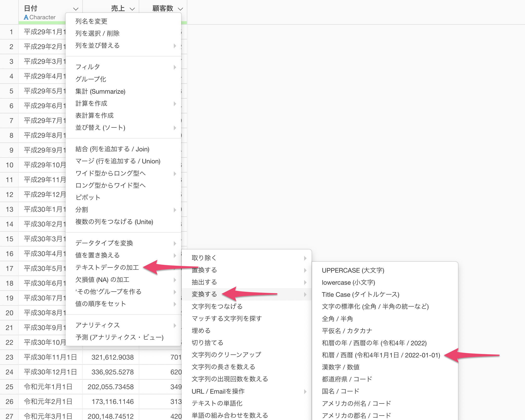Viewport: 525px width, 420px height.
Task: Choose 文字の標準化 (全角 / 半角の統一など)
Action: pyautogui.click(x=385, y=307)
